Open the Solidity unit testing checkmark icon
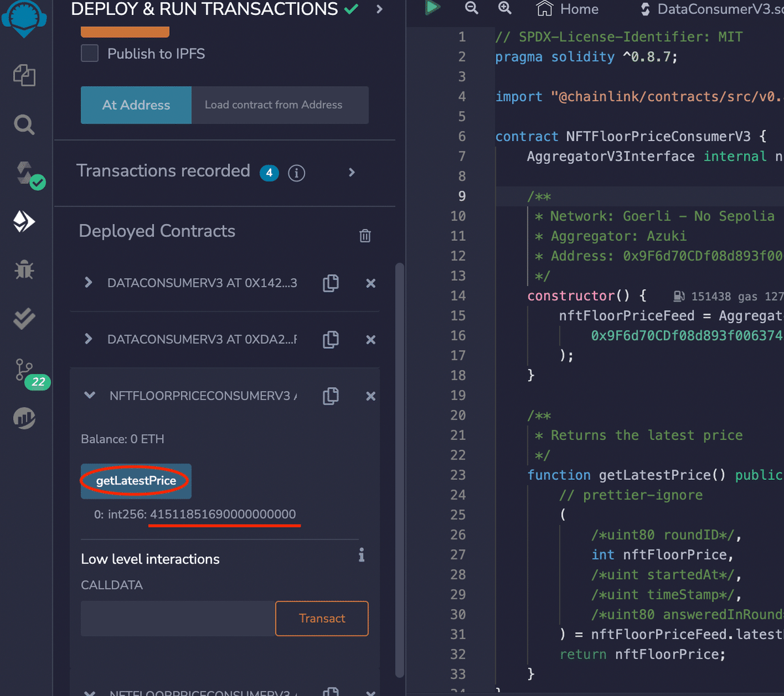This screenshot has width=784, height=696. (x=24, y=318)
